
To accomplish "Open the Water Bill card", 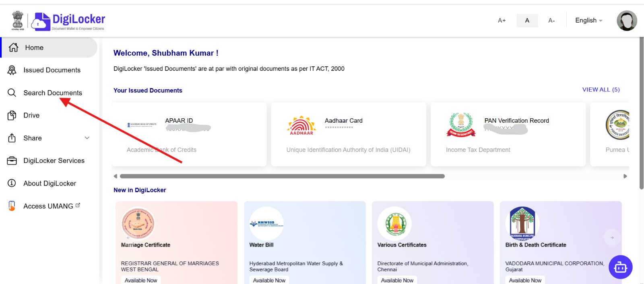I will 305,243.
